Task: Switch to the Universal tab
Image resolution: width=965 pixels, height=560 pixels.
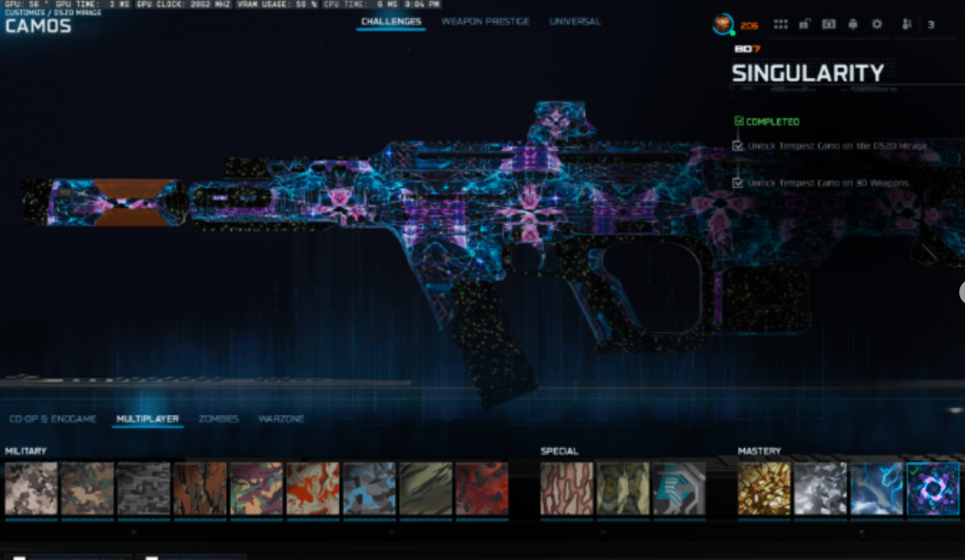Action: pyautogui.click(x=575, y=22)
